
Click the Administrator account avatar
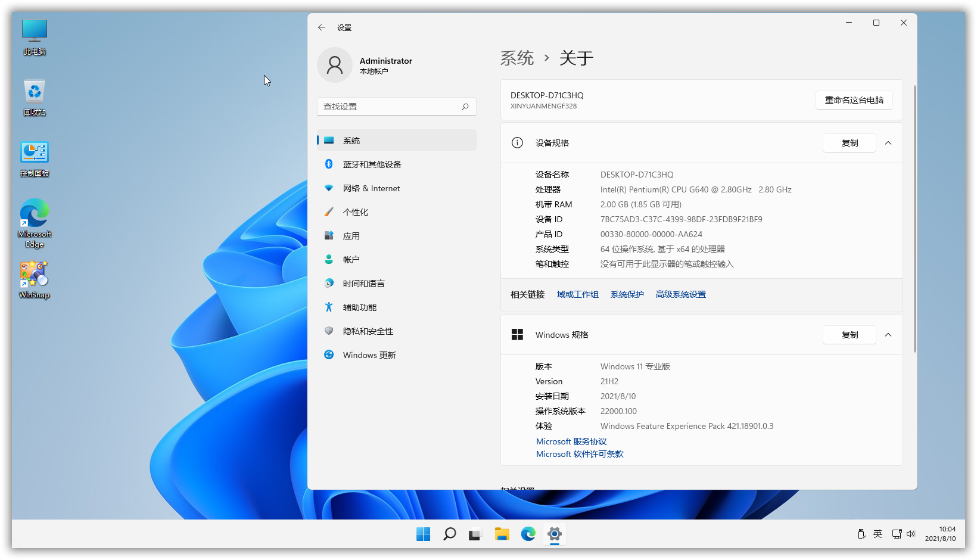click(335, 65)
